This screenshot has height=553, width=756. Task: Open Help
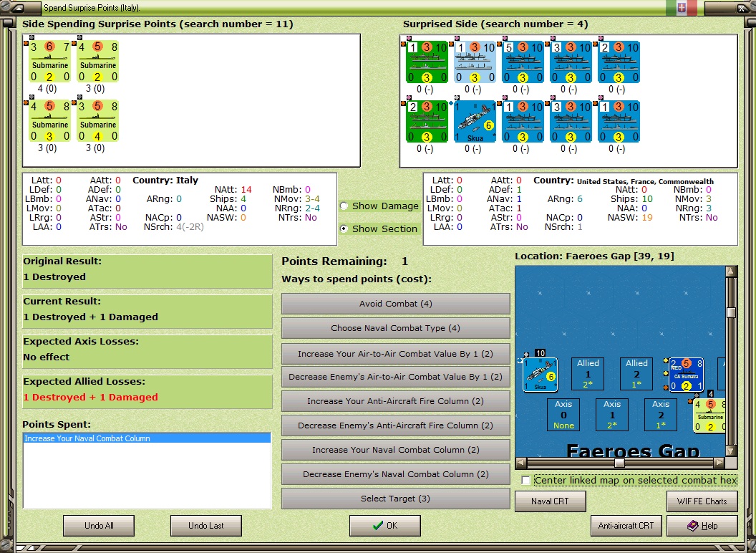(702, 526)
